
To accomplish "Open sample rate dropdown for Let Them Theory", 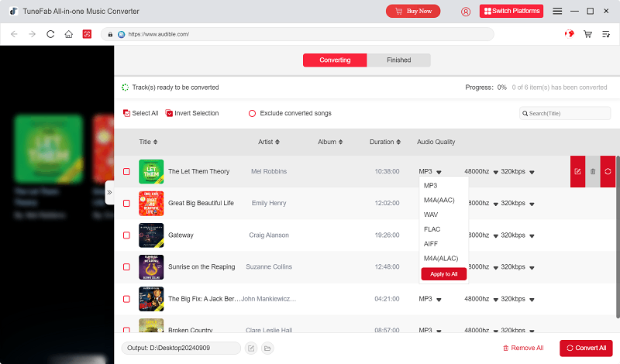I will (495, 172).
